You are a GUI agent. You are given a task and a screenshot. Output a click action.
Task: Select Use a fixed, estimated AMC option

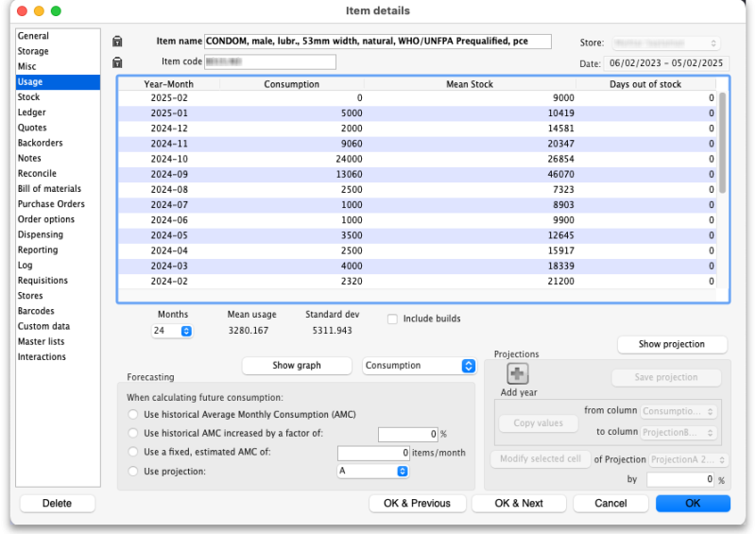point(133,453)
